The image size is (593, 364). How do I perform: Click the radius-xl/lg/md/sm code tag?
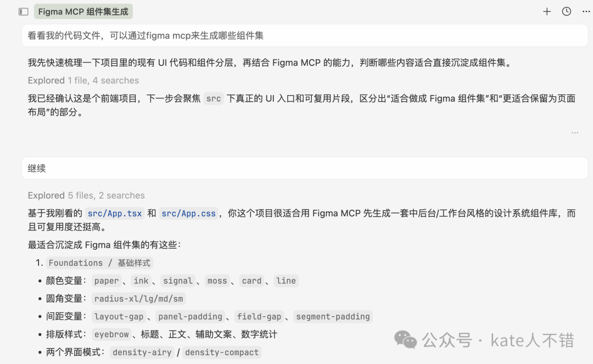(x=138, y=299)
